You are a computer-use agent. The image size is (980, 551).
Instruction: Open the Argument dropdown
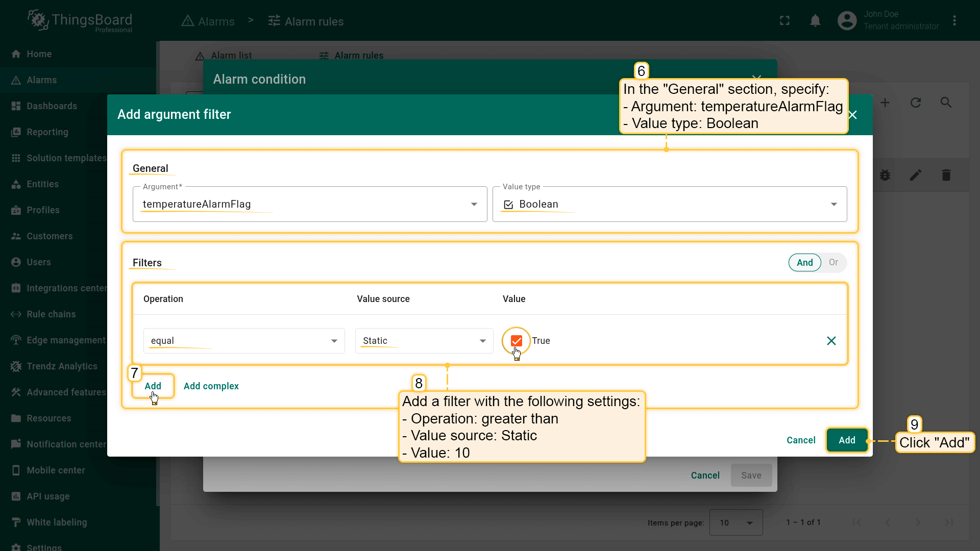point(309,204)
